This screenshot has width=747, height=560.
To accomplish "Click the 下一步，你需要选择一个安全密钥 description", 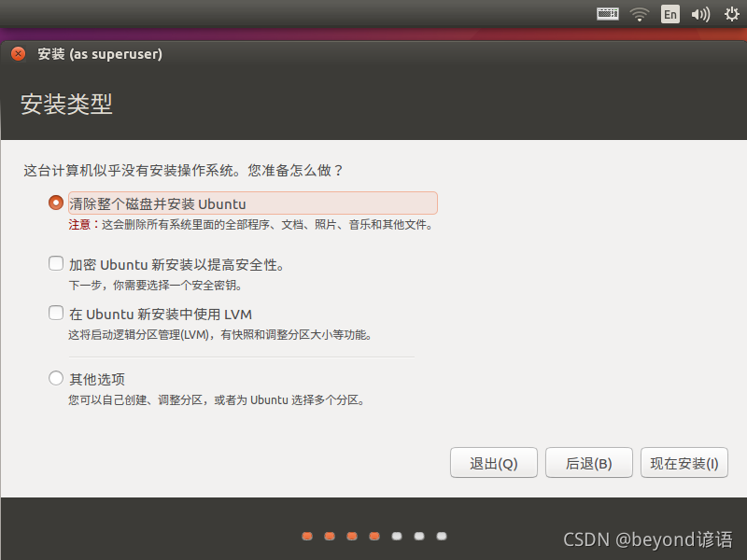I will [156, 286].
